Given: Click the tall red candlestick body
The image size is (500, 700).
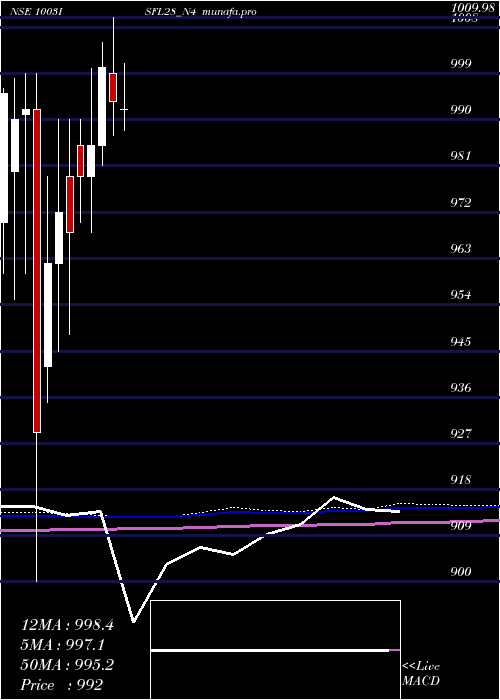Looking at the screenshot, I should pyautogui.click(x=37, y=271).
